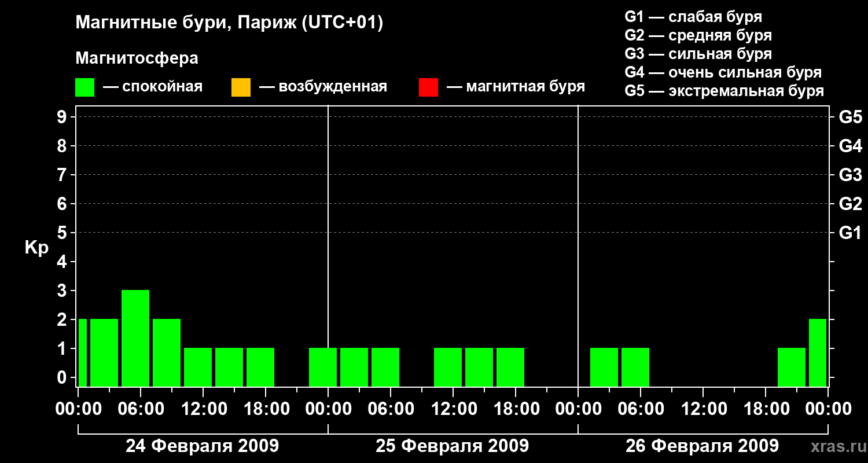Click the '— возбужденная' legend label
The width and height of the screenshot is (868, 463).
click(323, 87)
